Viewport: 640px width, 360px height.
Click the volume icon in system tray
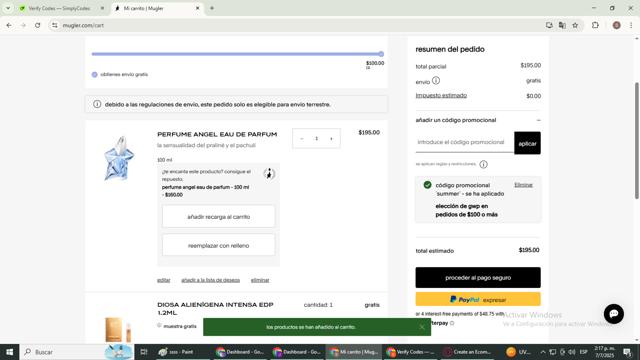[x=572, y=352]
